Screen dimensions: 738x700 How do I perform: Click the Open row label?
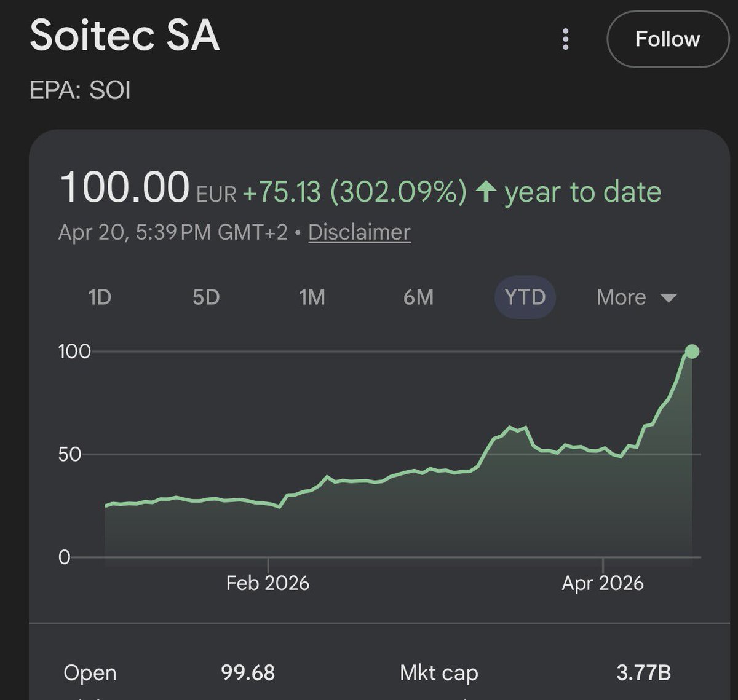click(x=90, y=673)
